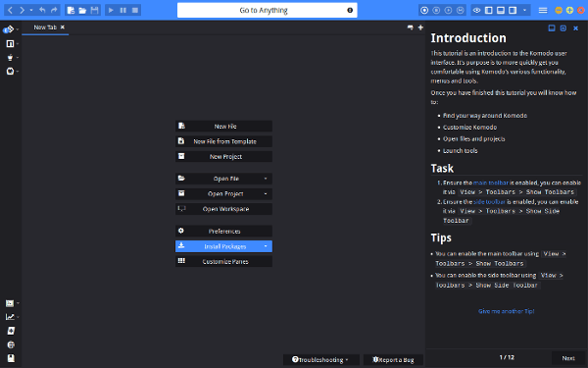The width and height of the screenshot is (588, 368).
Task: Toggle the left pane visibility
Action: [489, 10]
